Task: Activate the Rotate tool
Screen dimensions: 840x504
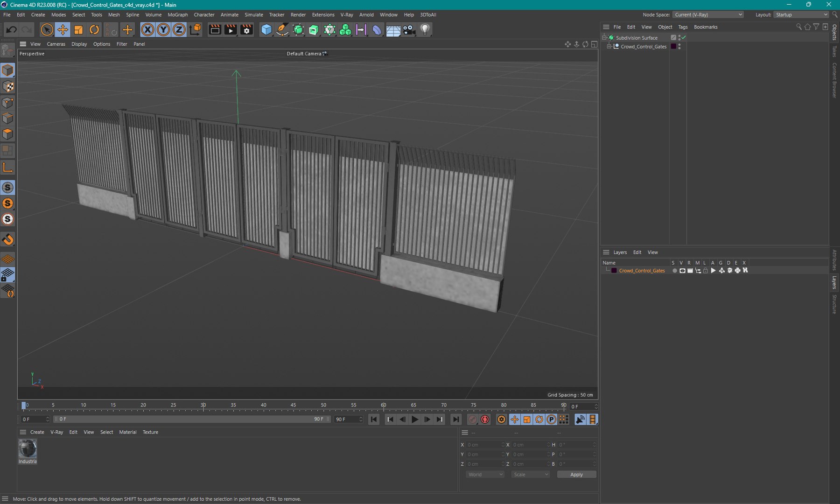Action: coord(94,30)
